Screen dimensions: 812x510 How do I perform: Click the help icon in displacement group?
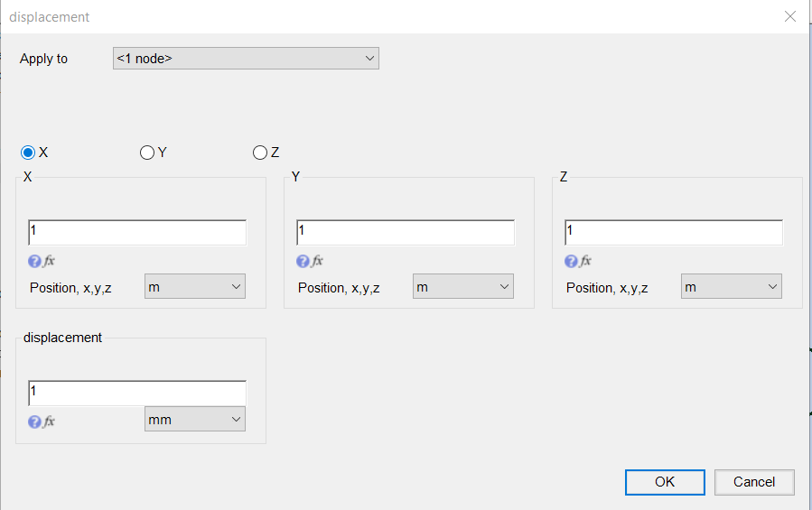[x=34, y=422]
